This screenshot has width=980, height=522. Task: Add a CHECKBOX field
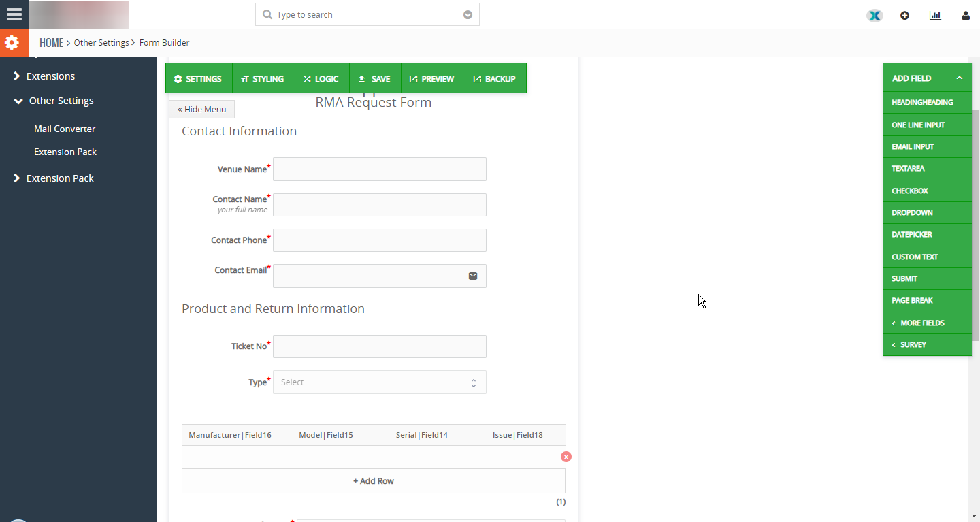[928, 191]
